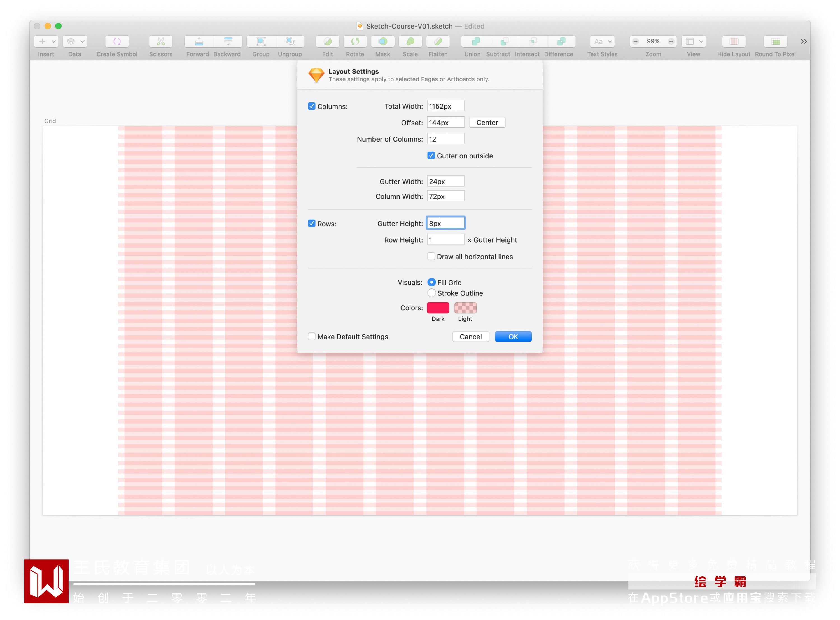Check Make Default Settings
This screenshot has width=840, height=620.
(x=312, y=336)
